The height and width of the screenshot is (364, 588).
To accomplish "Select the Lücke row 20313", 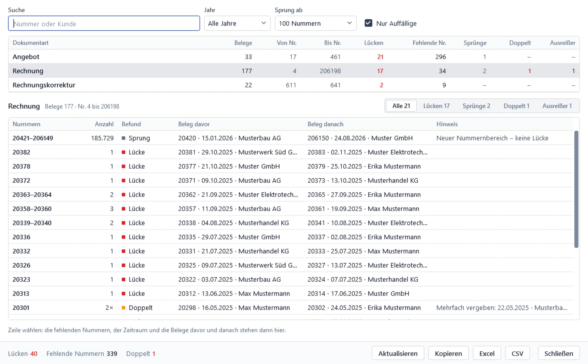I will click(291, 293).
